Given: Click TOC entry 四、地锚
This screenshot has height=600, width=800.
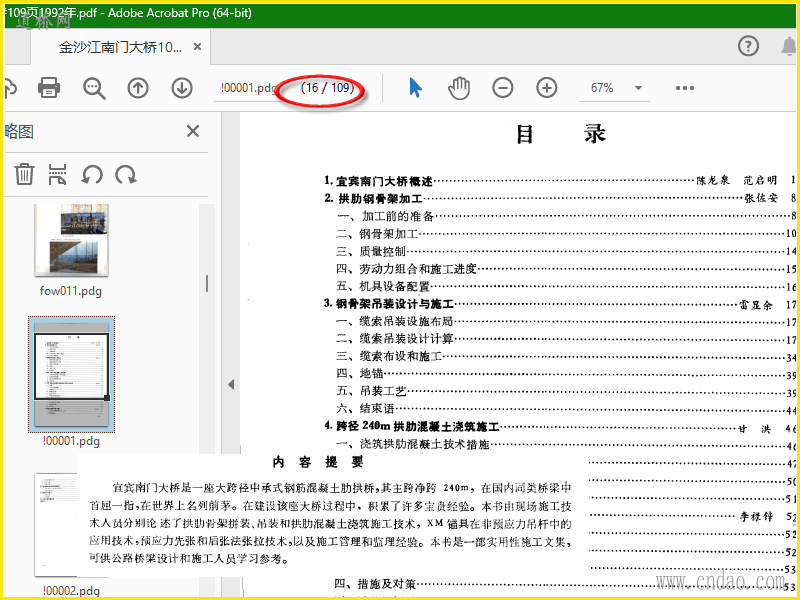Looking at the screenshot, I should 359,373.
